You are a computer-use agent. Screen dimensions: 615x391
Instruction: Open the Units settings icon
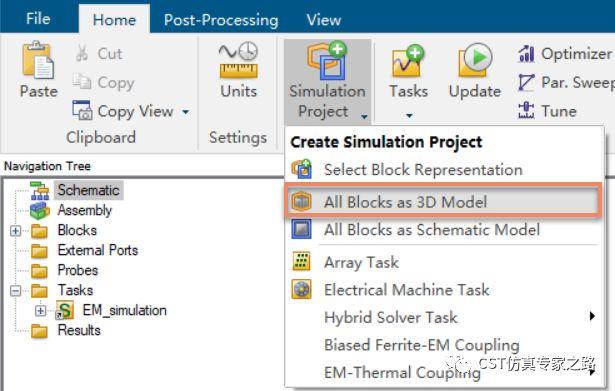(238, 60)
